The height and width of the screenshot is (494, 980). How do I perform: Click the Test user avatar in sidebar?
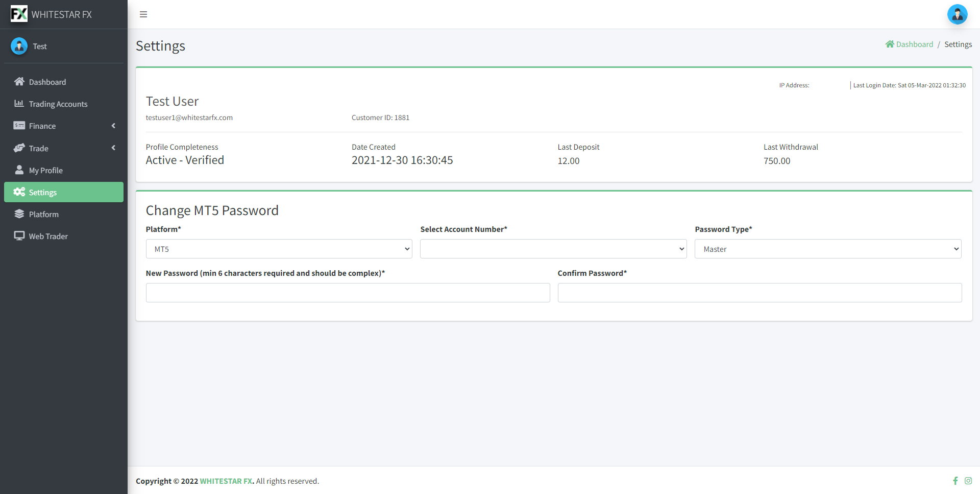coord(19,46)
